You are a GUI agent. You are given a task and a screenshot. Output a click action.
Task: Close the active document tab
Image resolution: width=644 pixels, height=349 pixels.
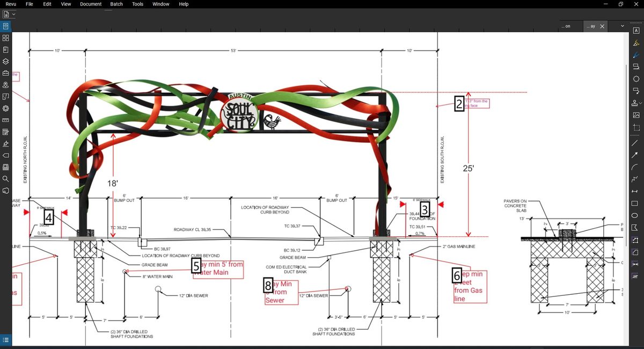pos(602,26)
